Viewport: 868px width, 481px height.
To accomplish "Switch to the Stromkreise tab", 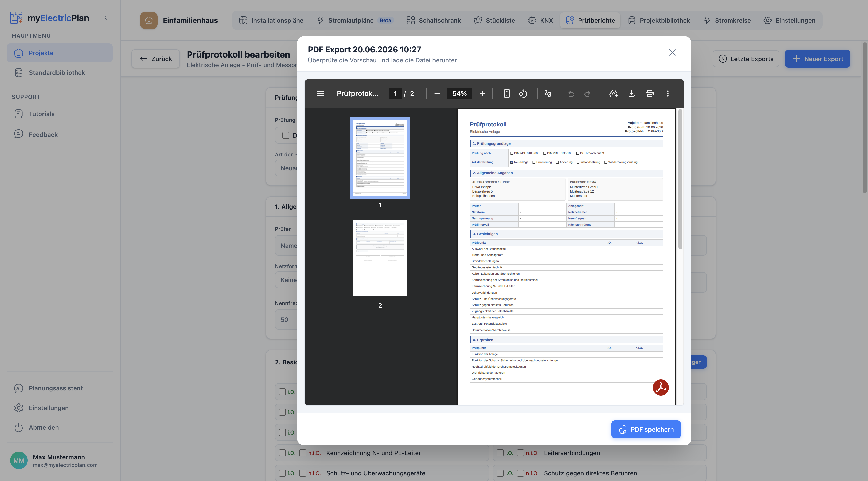I will (727, 20).
